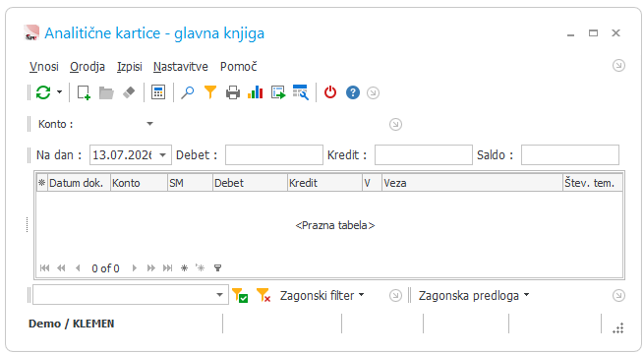
Task: Go to the previous record
Action: (78, 268)
